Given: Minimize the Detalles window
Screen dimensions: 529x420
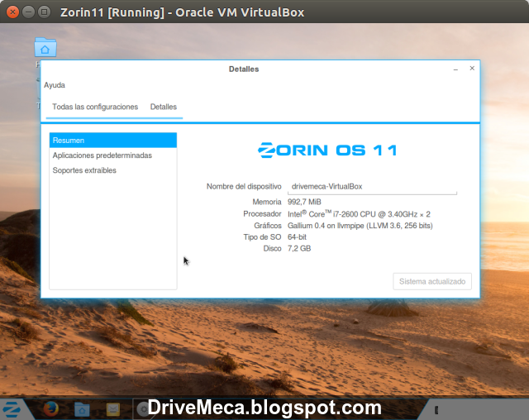Looking at the screenshot, I should 455,69.
